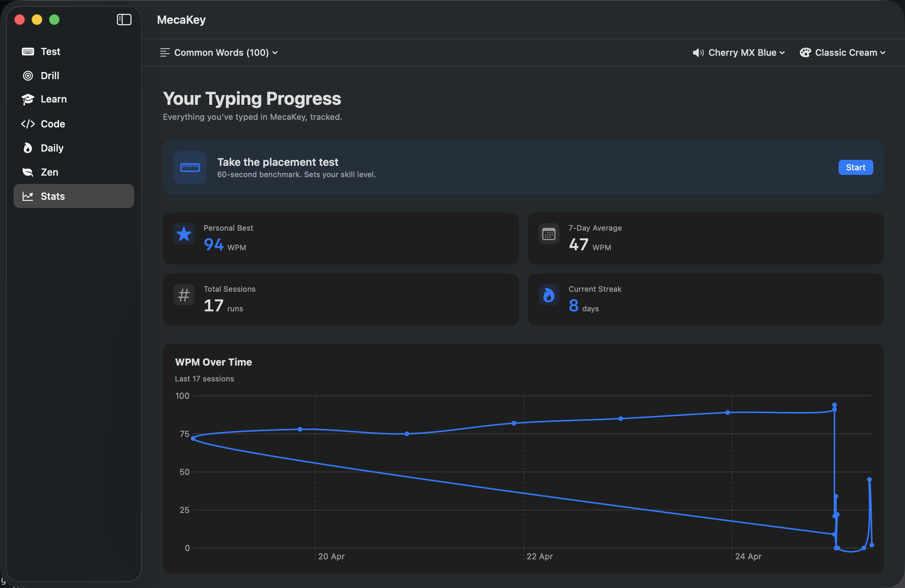The height and width of the screenshot is (588, 905).
Task: Open the Cherry MX Blue sound dropdown
Action: [x=738, y=52]
